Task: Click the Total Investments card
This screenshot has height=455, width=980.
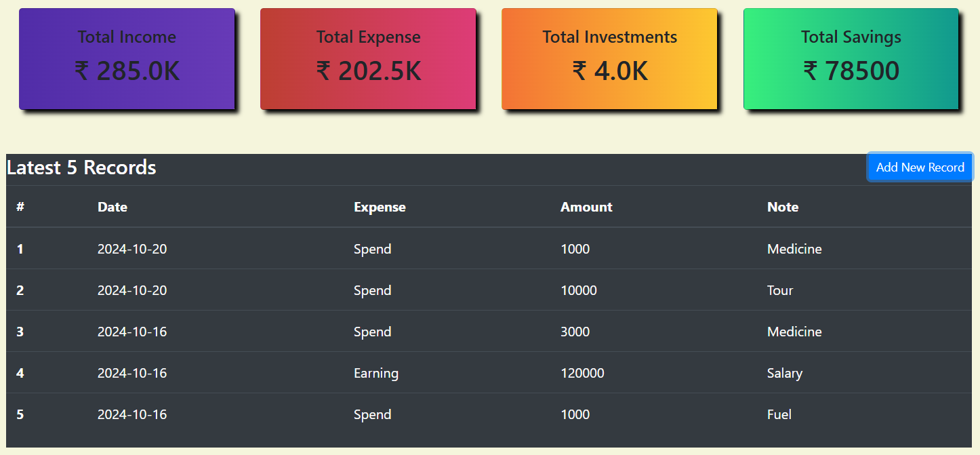Action: tap(609, 59)
